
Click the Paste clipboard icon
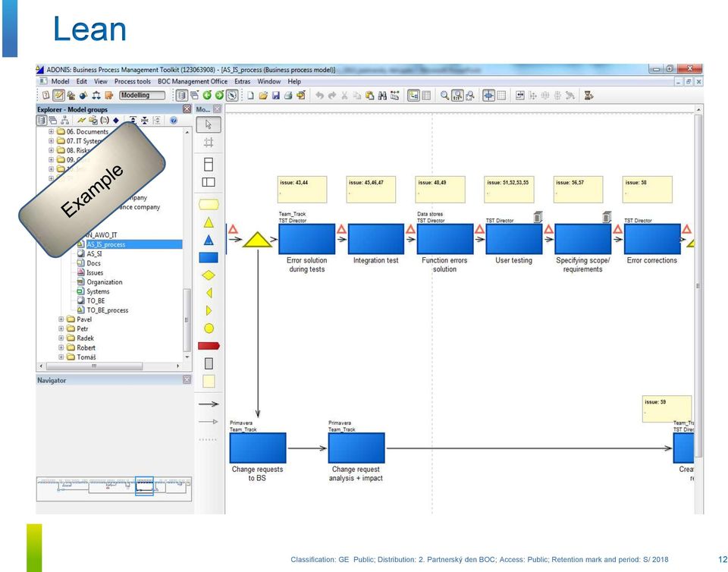(x=369, y=96)
